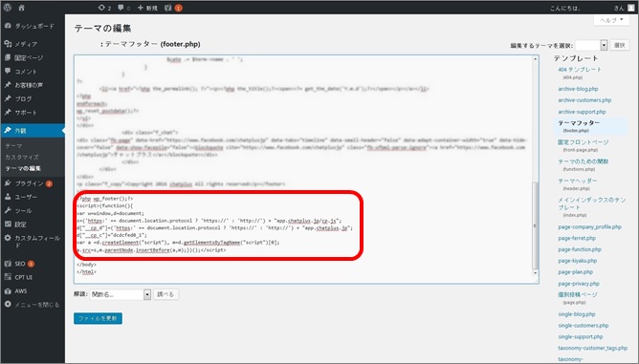Click the プラグイン plug icon
Image resolution: width=639 pixels, height=364 pixels.
tap(8, 183)
